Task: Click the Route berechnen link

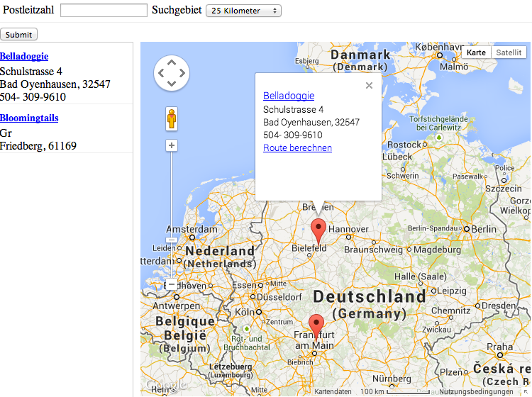Action: tap(297, 148)
